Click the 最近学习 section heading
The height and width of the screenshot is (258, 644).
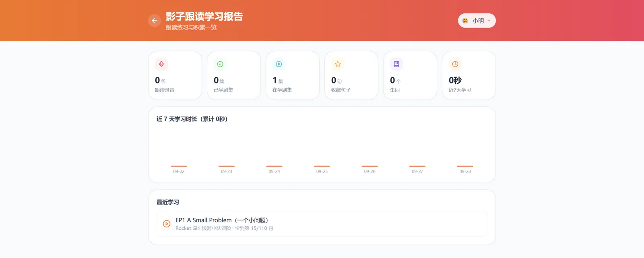click(168, 202)
